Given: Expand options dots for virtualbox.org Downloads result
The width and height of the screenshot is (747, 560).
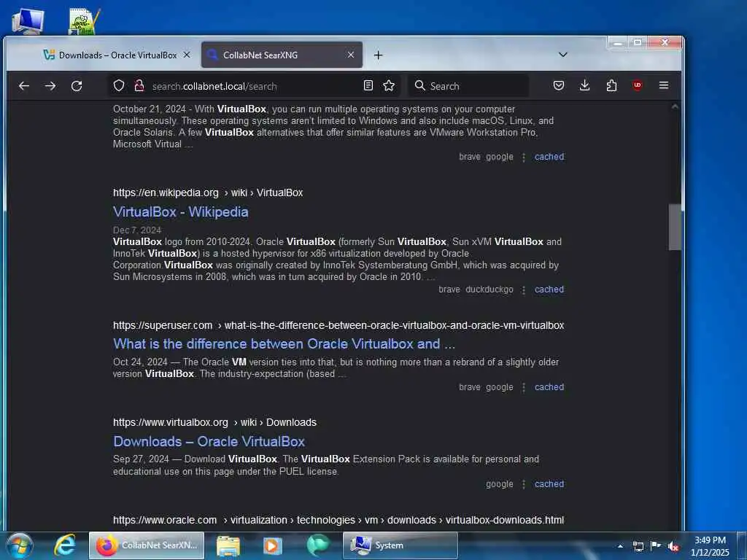Looking at the screenshot, I should pos(524,484).
